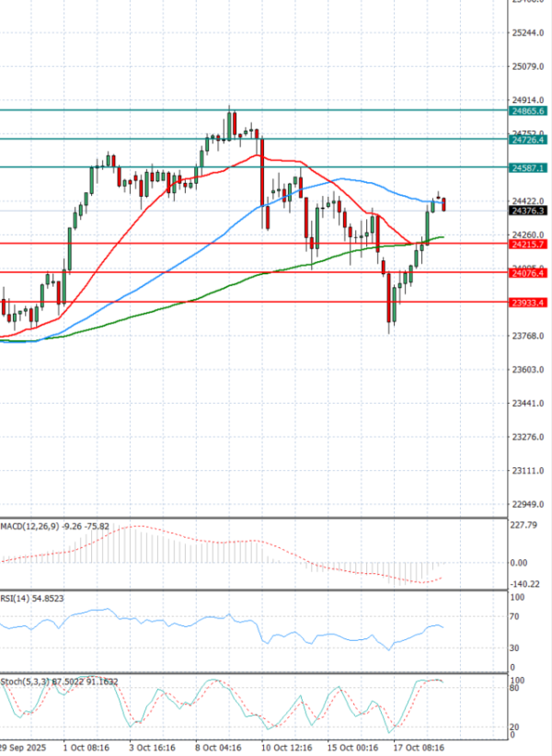The height and width of the screenshot is (756, 552).
Task: Click the 24865.6 green resistance price label
Action: (528, 110)
